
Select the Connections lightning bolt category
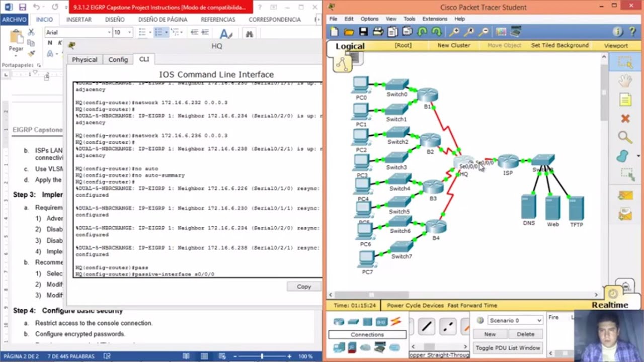click(396, 321)
